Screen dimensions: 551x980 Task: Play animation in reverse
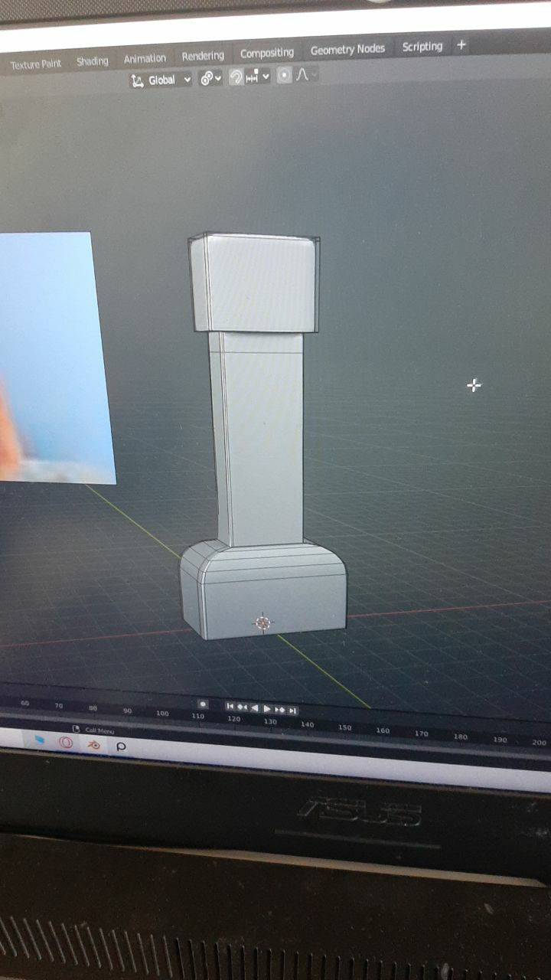click(255, 708)
